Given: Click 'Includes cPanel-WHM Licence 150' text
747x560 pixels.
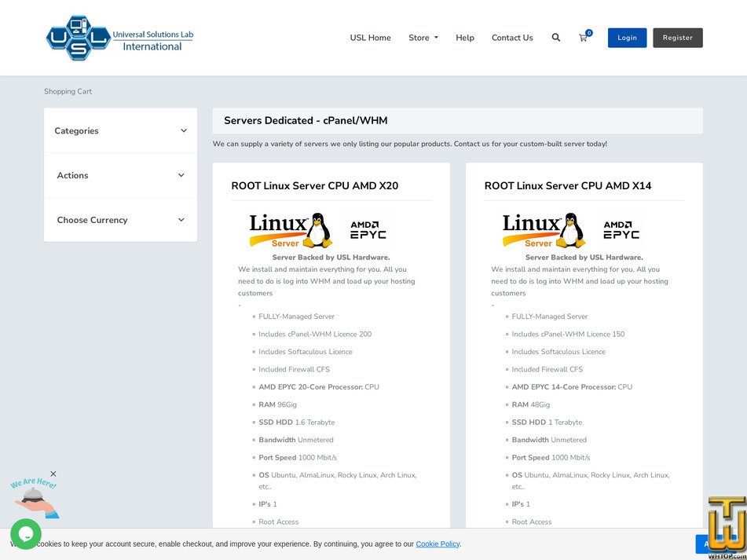Looking at the screenshot, I should coord(568,334).
